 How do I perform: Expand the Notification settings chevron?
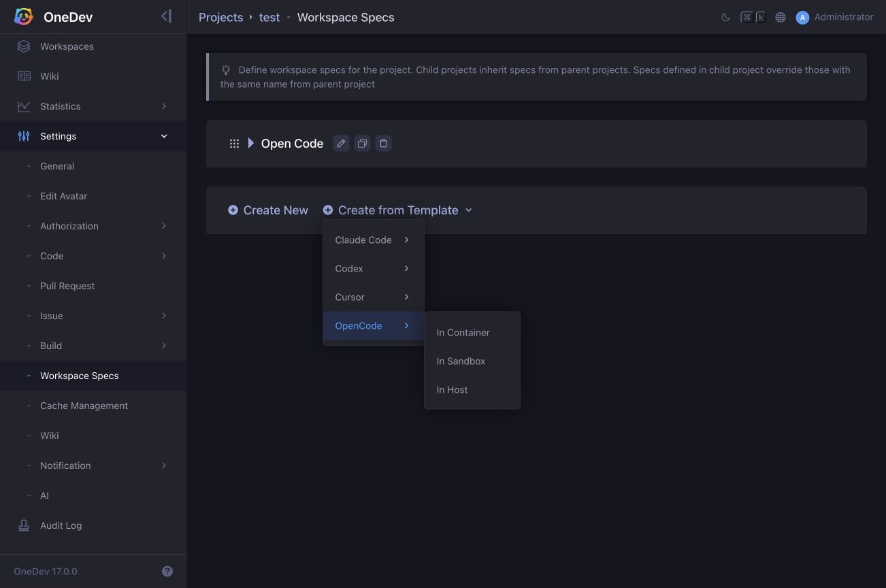pos(164,465)
